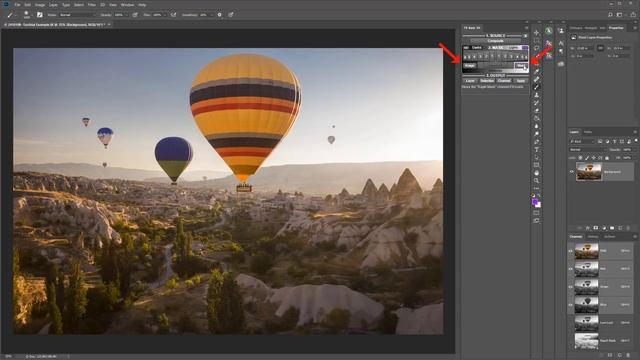
Task: Click the Delete layer trash icon
Action: click(x=628, y=228)
